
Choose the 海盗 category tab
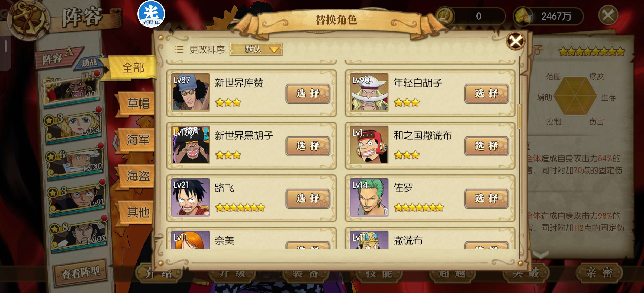pos(138,176)
